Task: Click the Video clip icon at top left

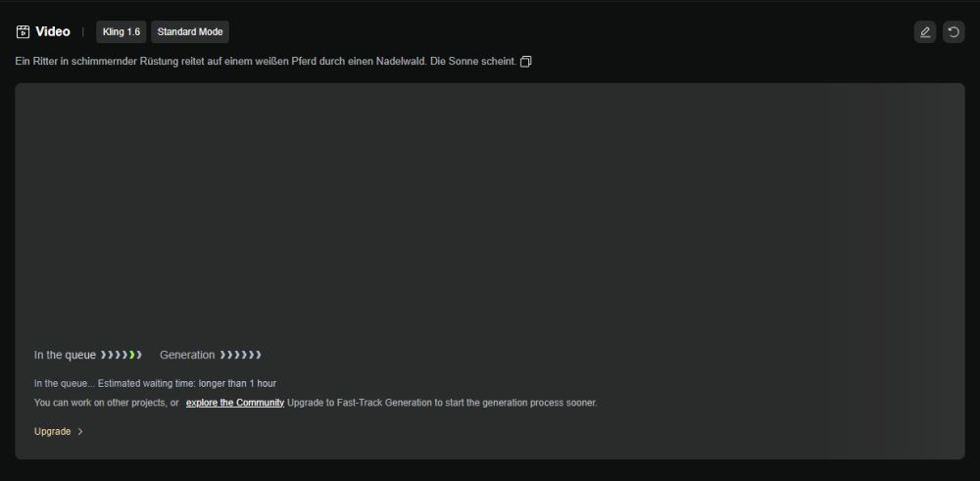Action: click(23, 32)
